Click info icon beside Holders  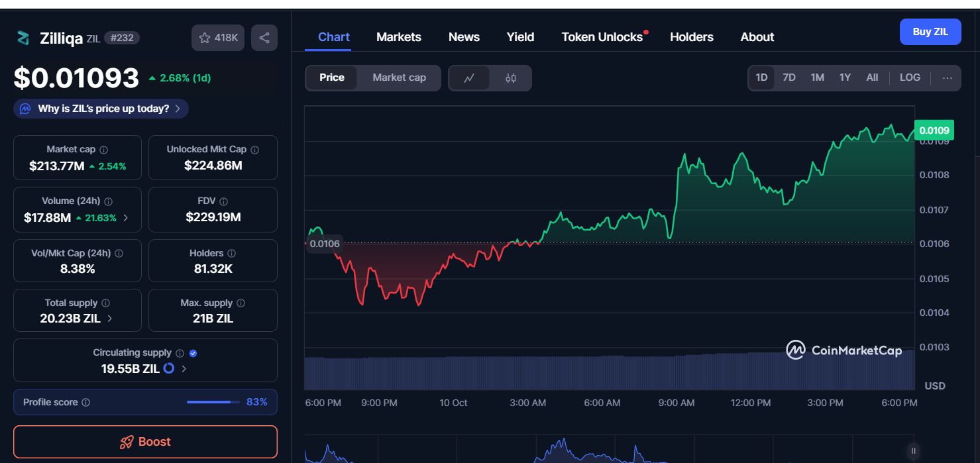click(x=232, y=253)
